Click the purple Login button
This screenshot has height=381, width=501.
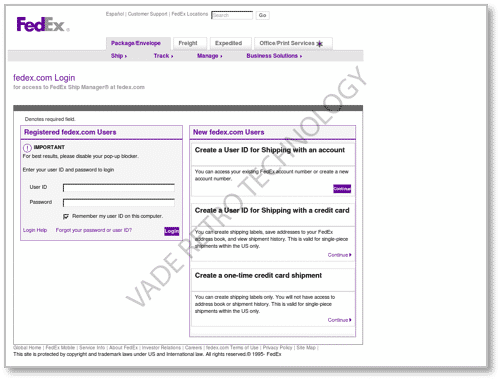tap(171, 231)
